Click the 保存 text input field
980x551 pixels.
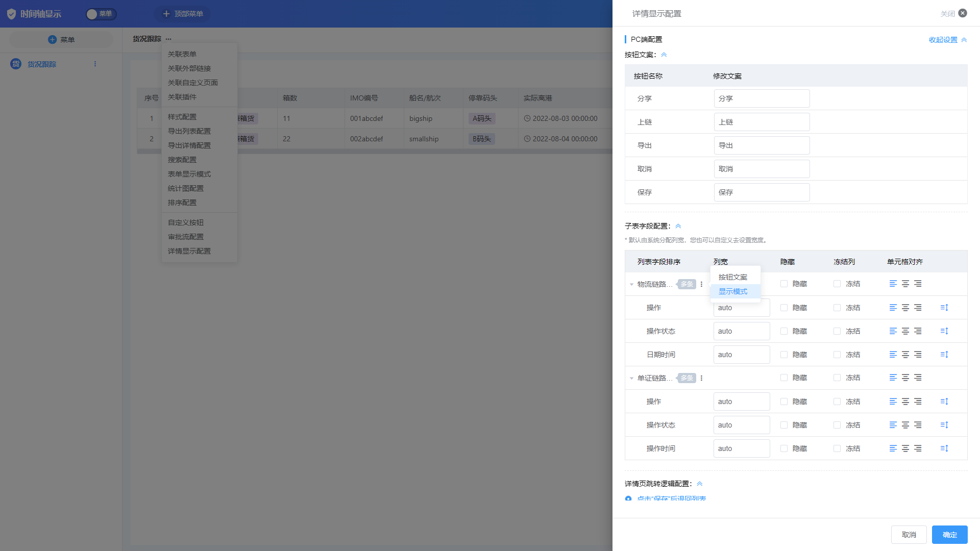[762, 192]
